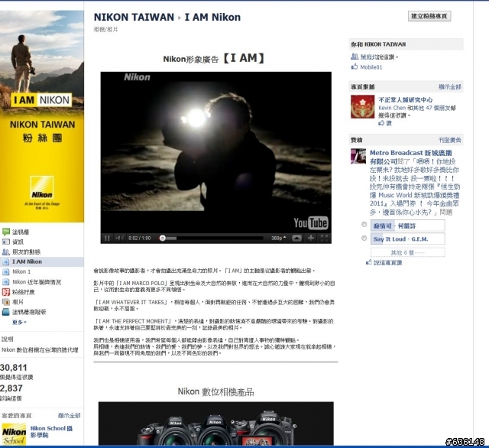Viewport: 489px width, 448px height.
Task: Click the friends icon under 你和 NIKON TAIWAN
Action: pyautogui.click(x=355, y=57)
